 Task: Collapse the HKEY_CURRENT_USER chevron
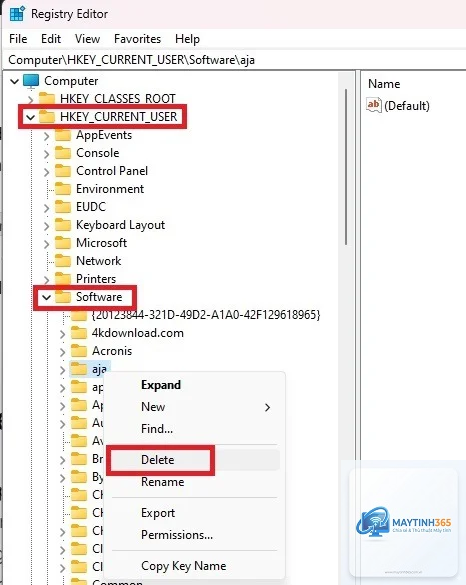tap(31, 117)
